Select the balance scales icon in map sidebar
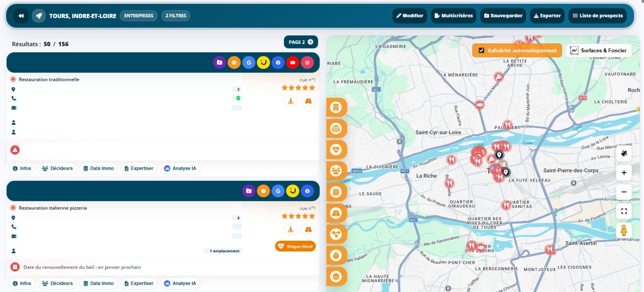This screenshot has height=292, width=644. pos(336,128)
